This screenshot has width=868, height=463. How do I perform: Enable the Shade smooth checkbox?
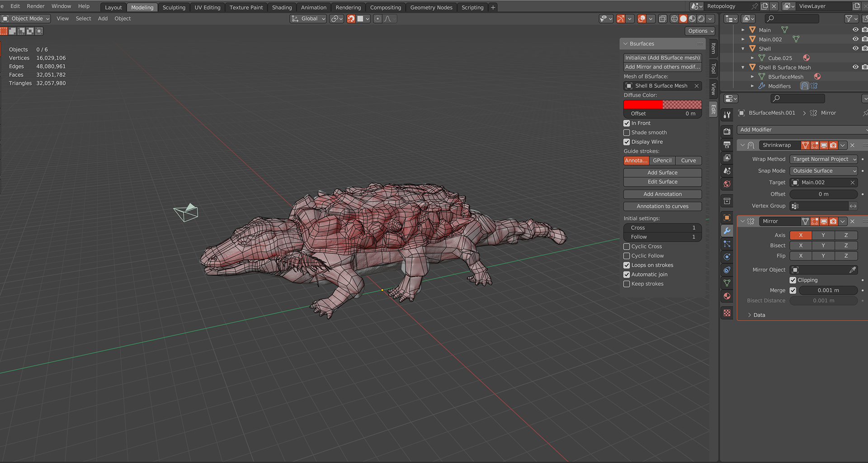click(627, 132)
